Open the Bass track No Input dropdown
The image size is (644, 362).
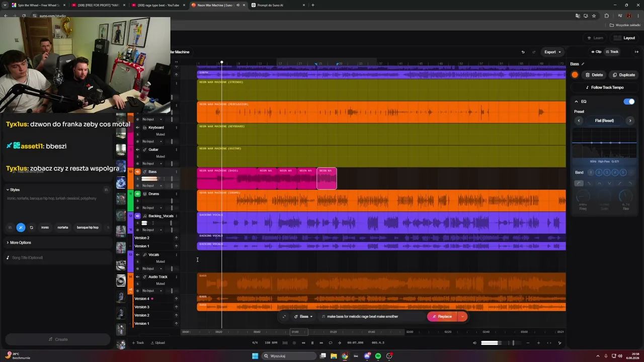click(x=152, y=186)
